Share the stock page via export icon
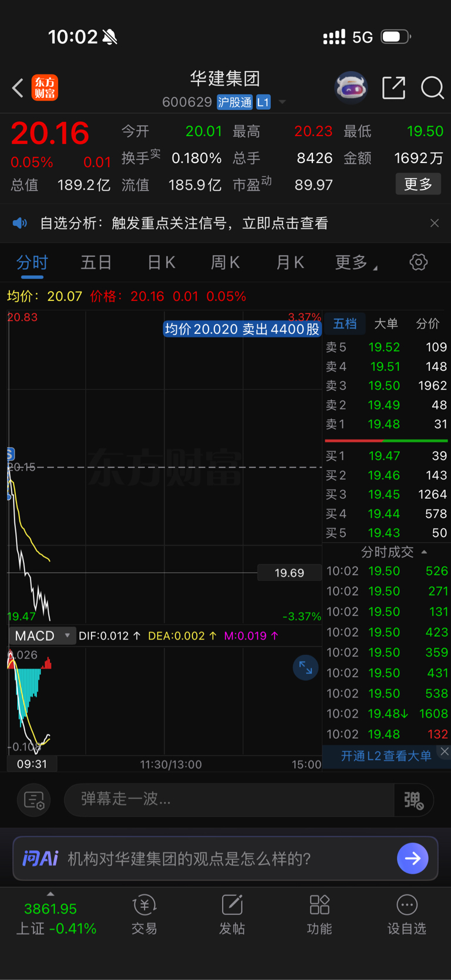The image size is (451, 980). pos(394,87)
